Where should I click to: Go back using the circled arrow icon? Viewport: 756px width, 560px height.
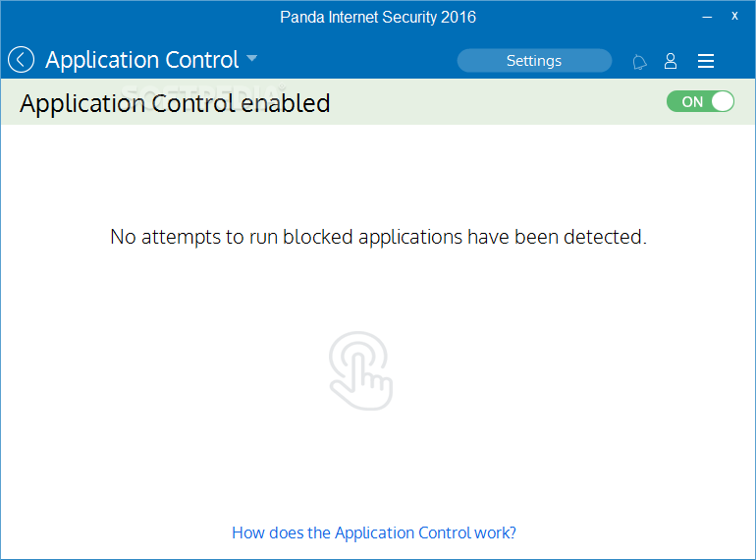[22, 60]
